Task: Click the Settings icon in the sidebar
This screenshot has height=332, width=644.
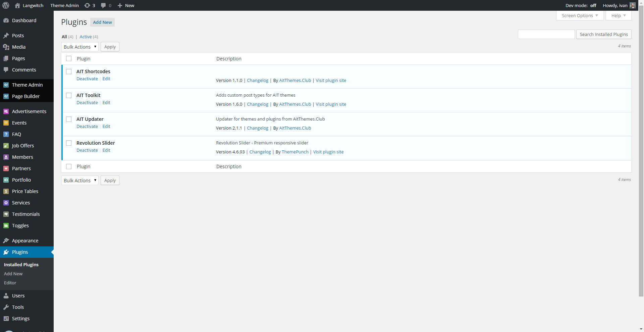Action: tap(6, 319)
